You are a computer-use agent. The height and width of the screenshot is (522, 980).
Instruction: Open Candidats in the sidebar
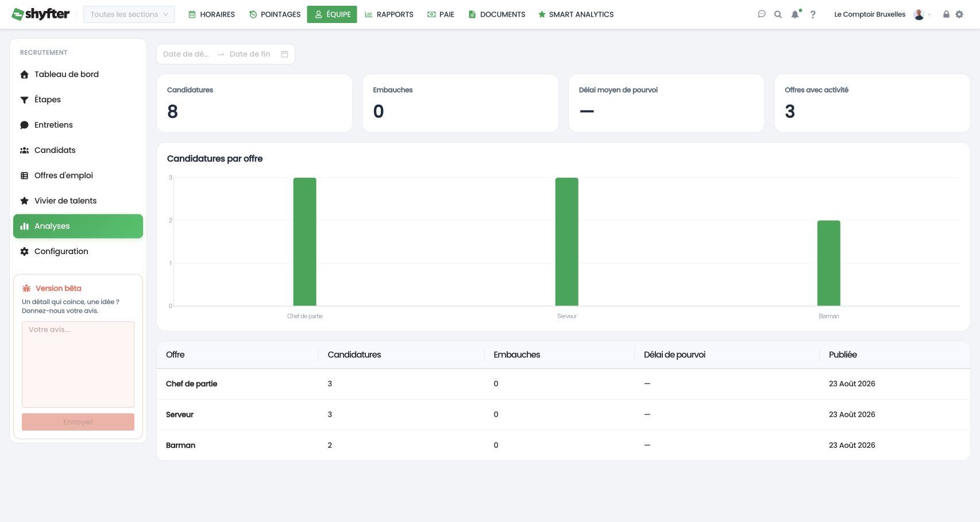(78, 150)
